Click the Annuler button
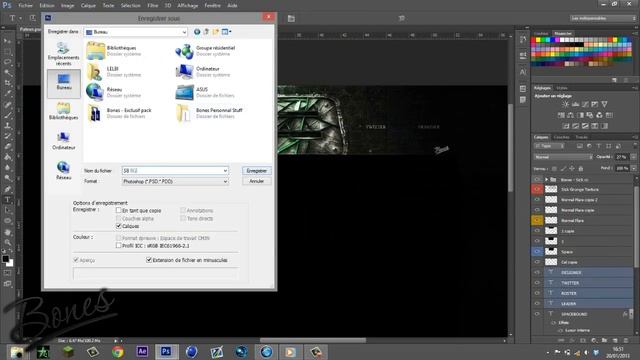The width and height of the screenshot is (640, 360). tap(257, 181)
